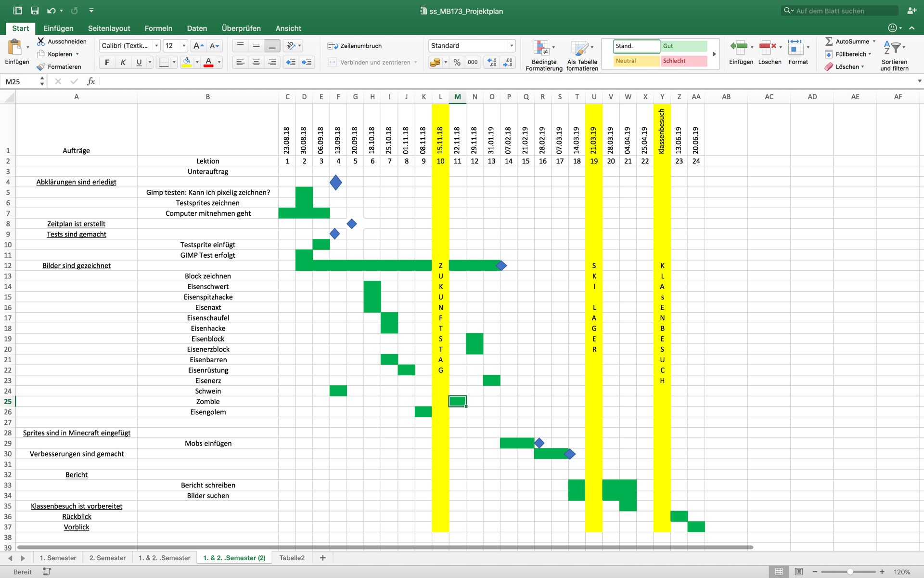Click the red font color swatch
Image resolution: width=924 pixels, height=578 pixels.
(208, 62)
